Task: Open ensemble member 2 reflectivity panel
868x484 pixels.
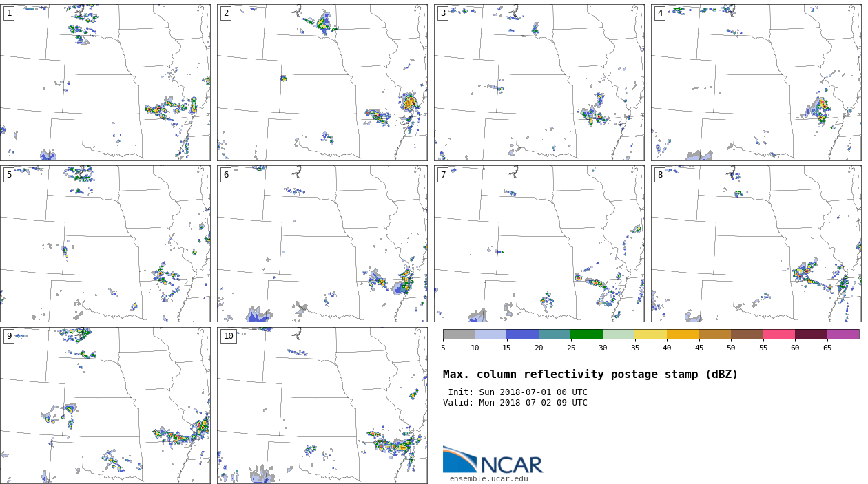Action: pos(322,83)
